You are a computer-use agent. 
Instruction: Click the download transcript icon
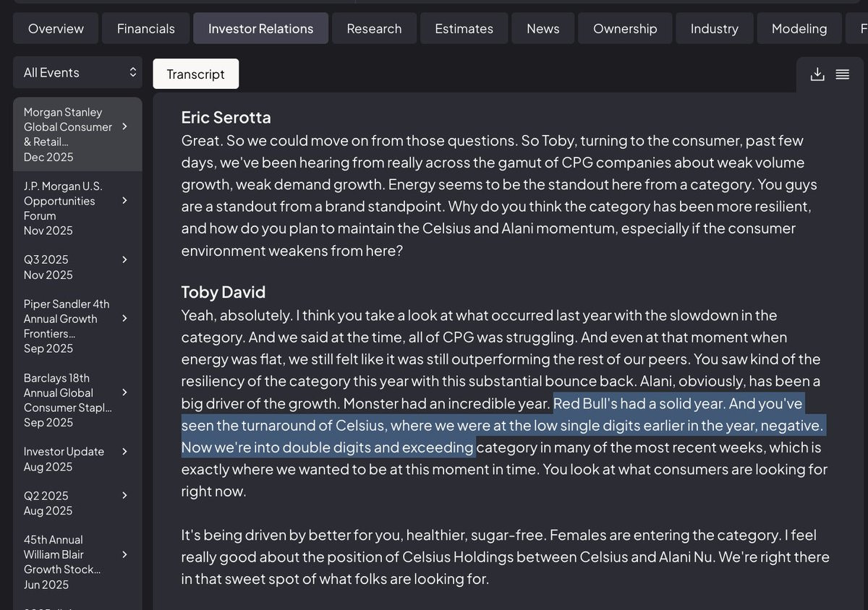click(x=817, y=74)
